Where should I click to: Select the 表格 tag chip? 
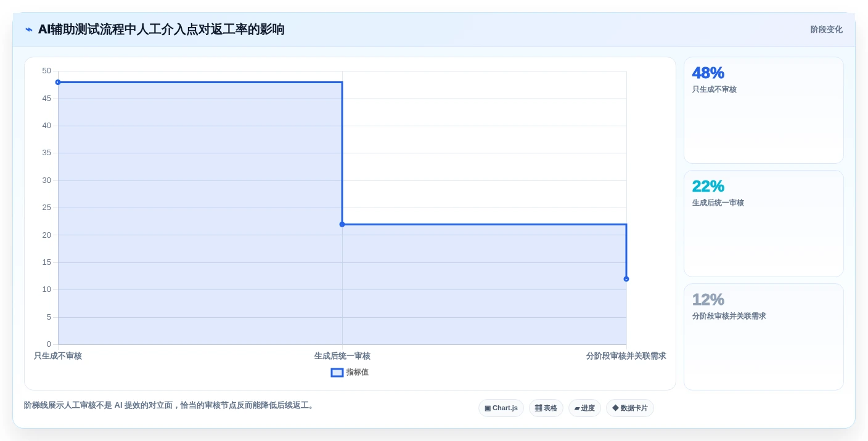(x=546, y=408)
